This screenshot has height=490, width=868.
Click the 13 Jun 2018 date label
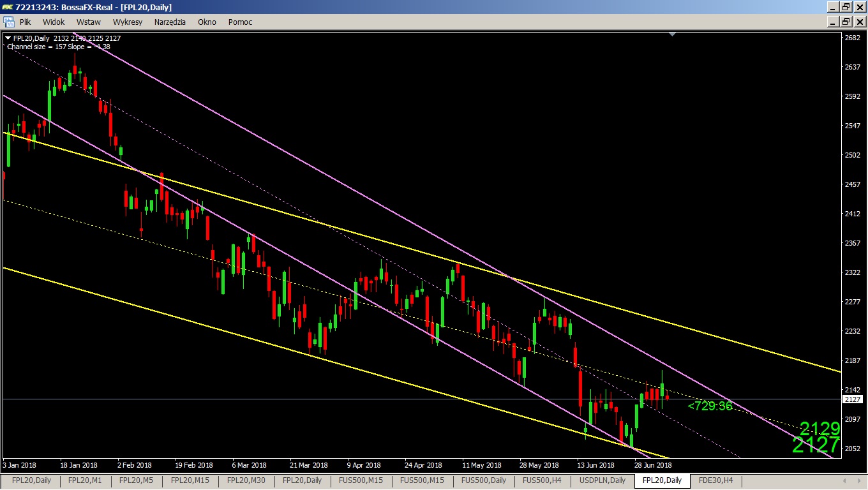pos(595,465)
